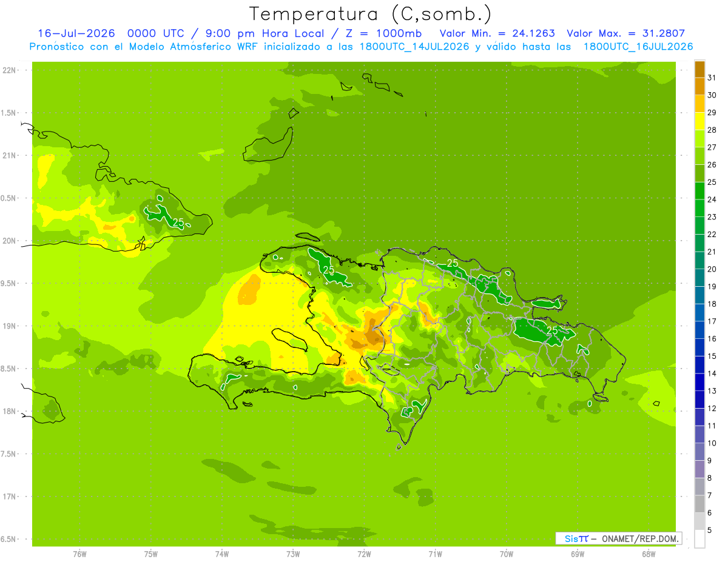Screen dimensions: 728x562
Task: Click legend value 28
Action: pos(712,130)
